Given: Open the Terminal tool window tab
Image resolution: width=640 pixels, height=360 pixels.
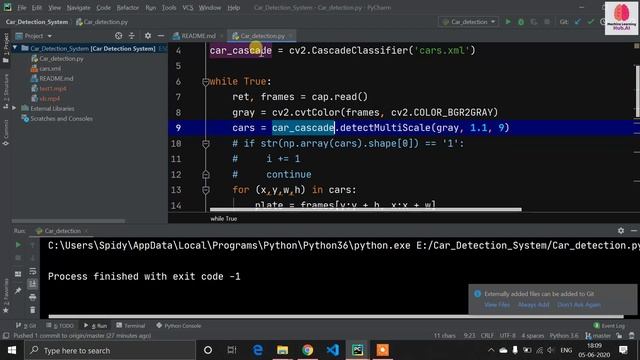Looking at the screenshot, I should pyautogui.click(x=131, y=326).
